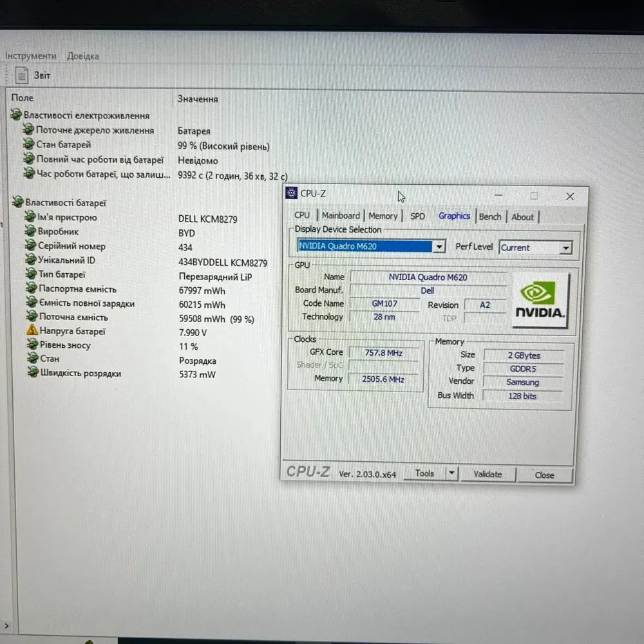
Task: Select the Паспортна ємність row
Action: [x=77, y=289]
